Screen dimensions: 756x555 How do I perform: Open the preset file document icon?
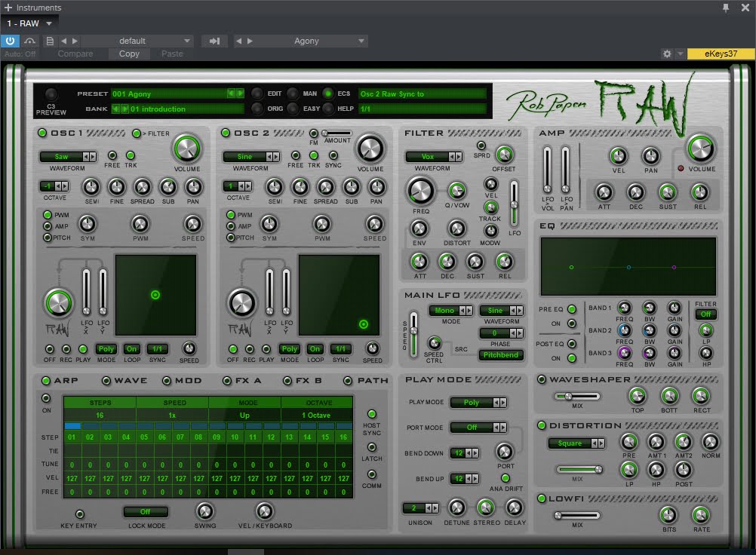(x=50, y=41)
